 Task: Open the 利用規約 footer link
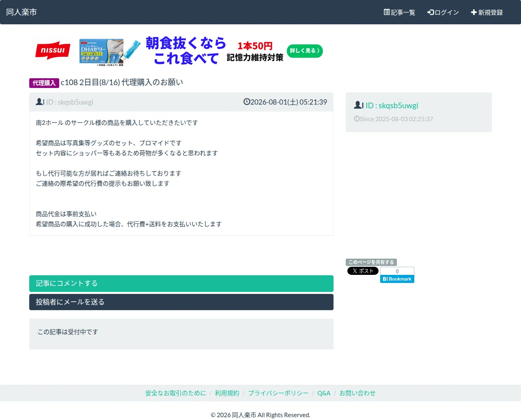point(227,393)
